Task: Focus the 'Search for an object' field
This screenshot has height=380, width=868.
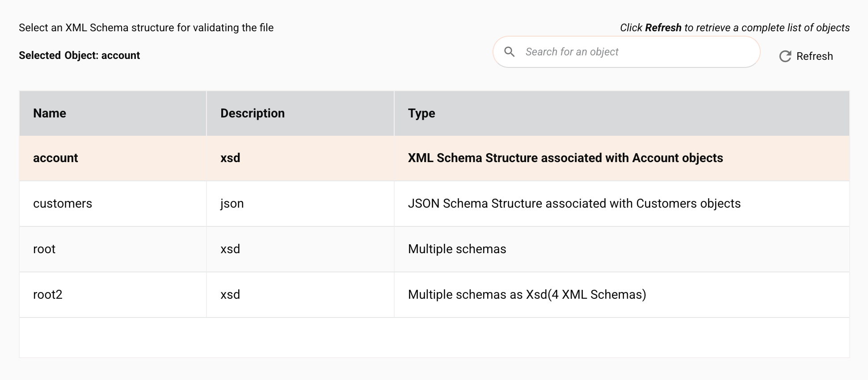Action: pyautogui.click(x=635, y=52)
